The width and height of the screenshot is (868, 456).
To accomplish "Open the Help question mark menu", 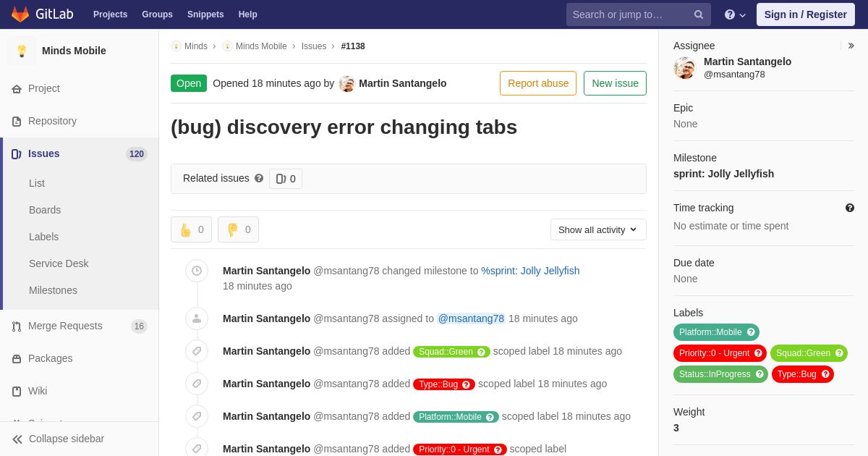I will click(735, 14).
